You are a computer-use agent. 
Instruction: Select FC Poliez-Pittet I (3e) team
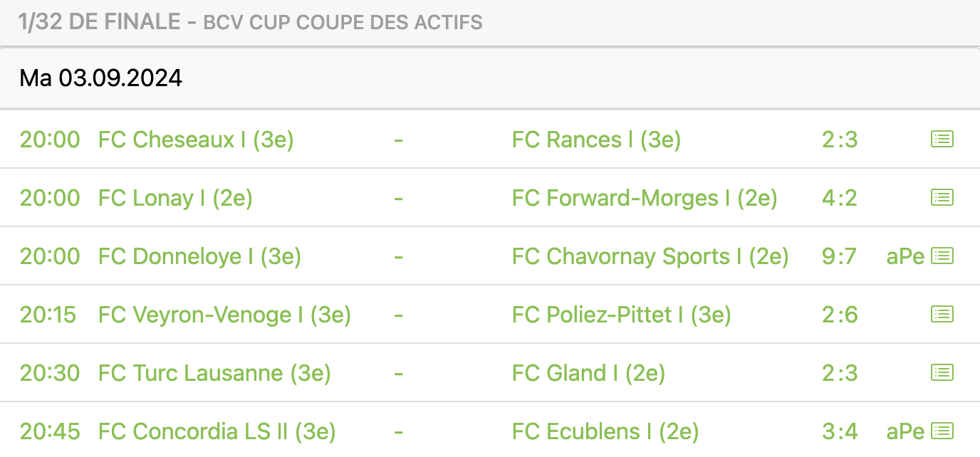pos(622,315)
